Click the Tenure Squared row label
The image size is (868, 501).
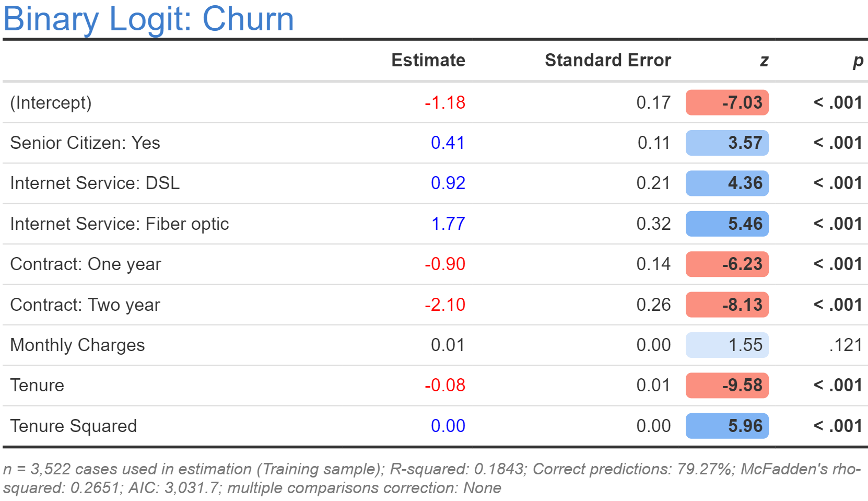tap(73, 426)
